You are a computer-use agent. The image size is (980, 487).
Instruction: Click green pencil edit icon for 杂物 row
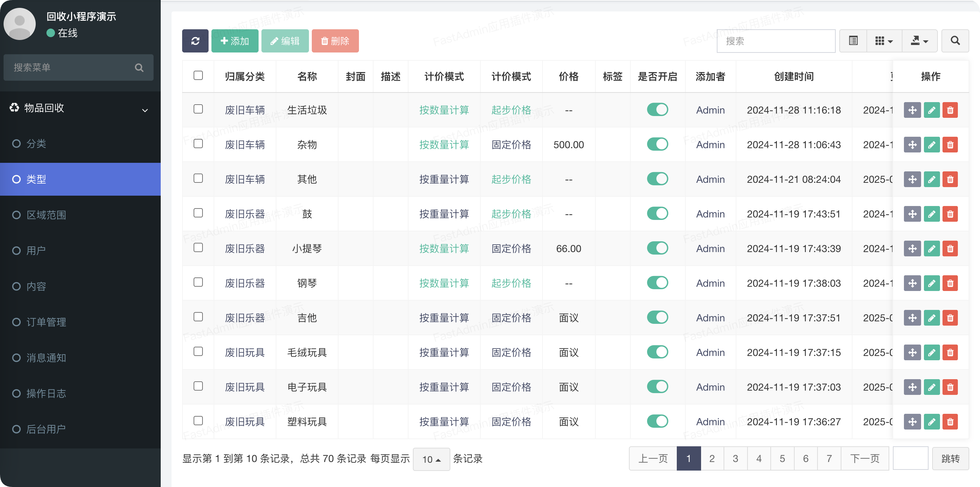click(x=931, y=145)
